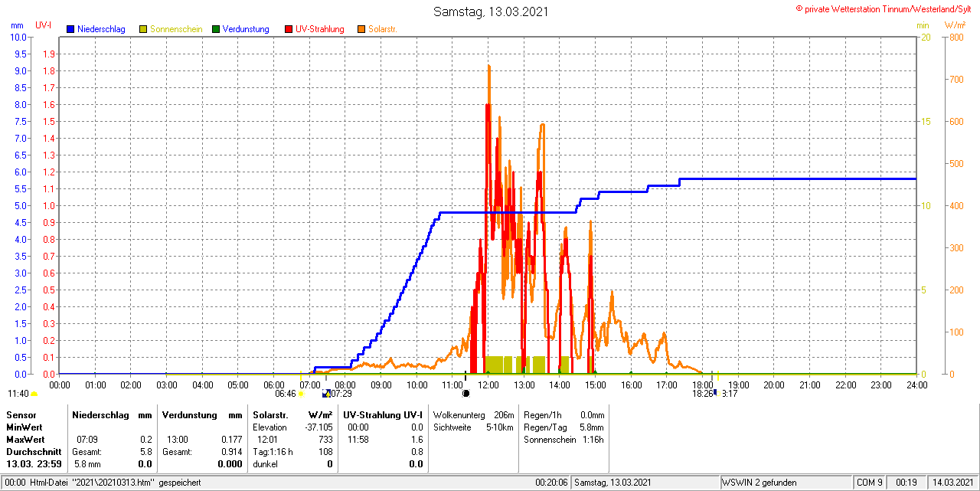This screenshot has height=491, width=980.
Task: Click the Tag:1:16 h entry
Action: 273,452
